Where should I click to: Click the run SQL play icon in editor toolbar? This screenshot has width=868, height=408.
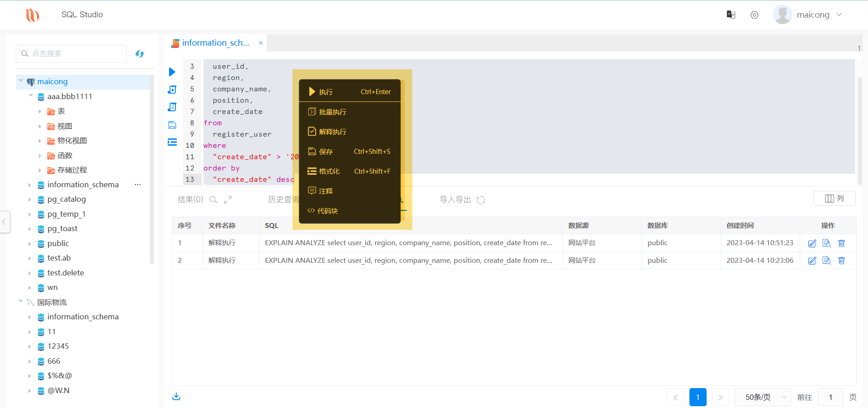[172, 72]
